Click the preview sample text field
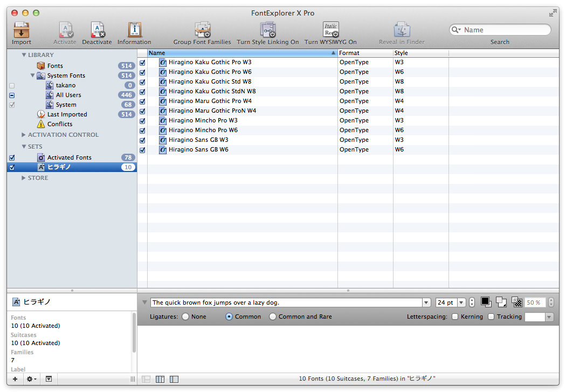566x392 pixels. pos(286,302)
